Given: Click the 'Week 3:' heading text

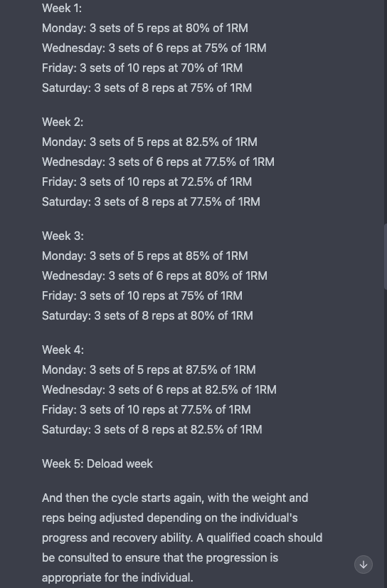Looking at the screenshot, I should [x=63, y=236].
